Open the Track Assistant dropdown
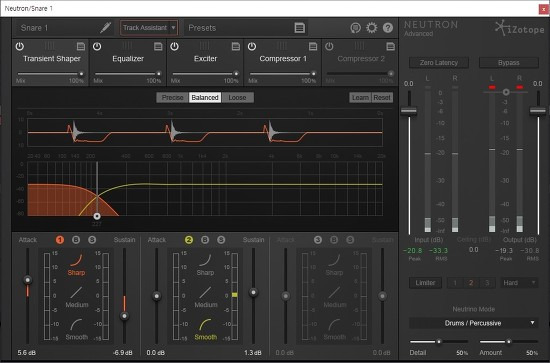Image resolution: width=550 pixels, height=363 pixels. 149,28
